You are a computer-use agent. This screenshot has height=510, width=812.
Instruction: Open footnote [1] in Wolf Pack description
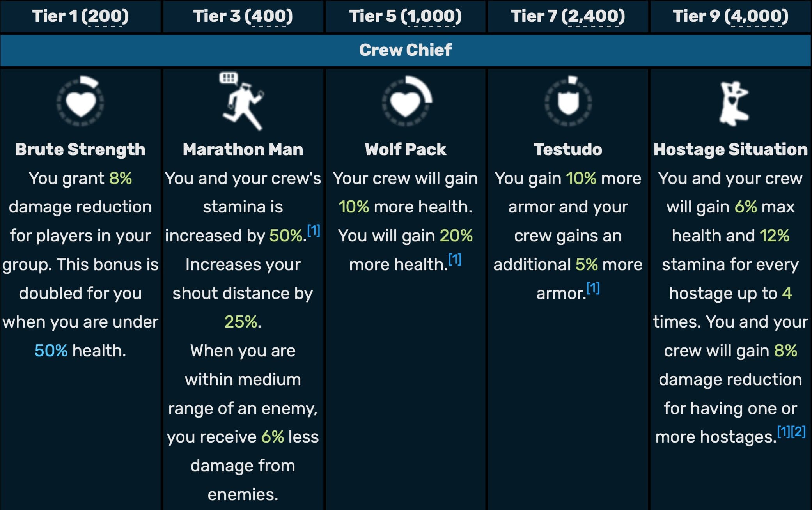(455, 259)
